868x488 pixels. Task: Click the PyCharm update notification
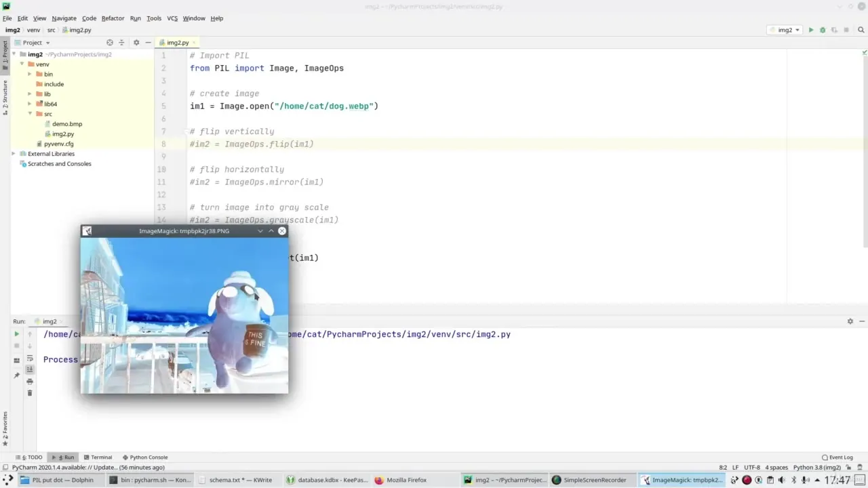[88, 467]
